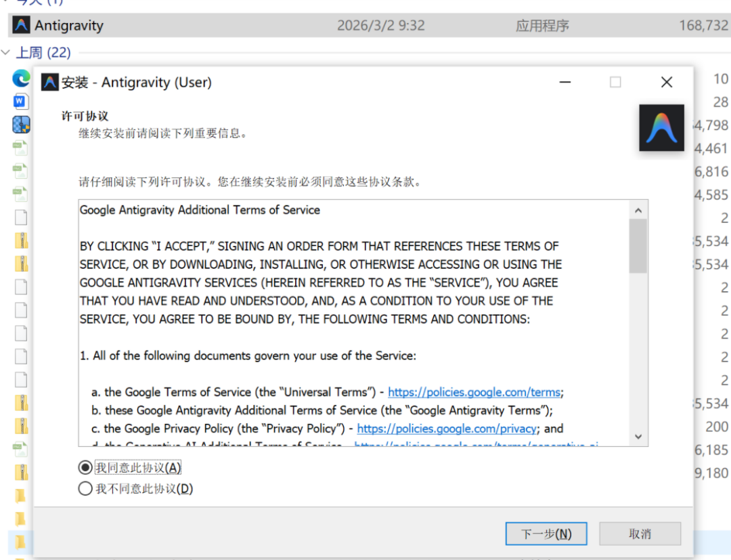Click the size value "168,732"

point(704,25)
